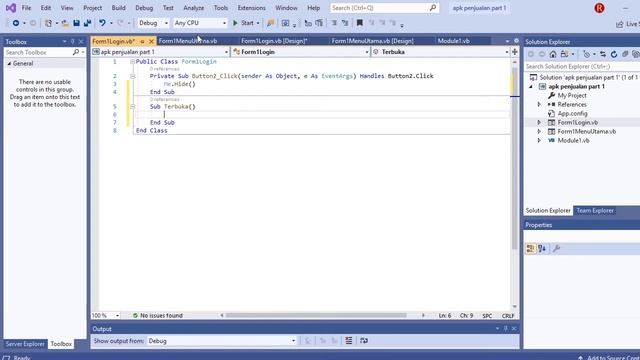Click the editor horizontal scrollbar
This screenshot has width=640, height=360.
pos(316,315)
